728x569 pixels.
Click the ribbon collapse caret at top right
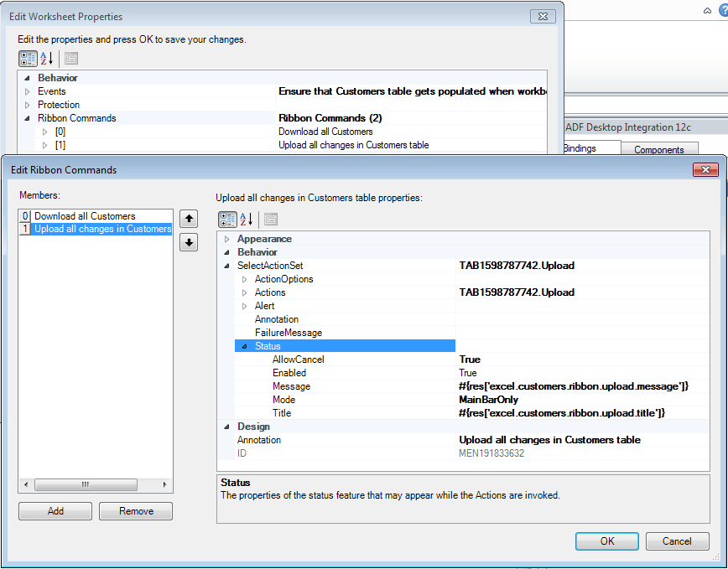click(707, 11)
